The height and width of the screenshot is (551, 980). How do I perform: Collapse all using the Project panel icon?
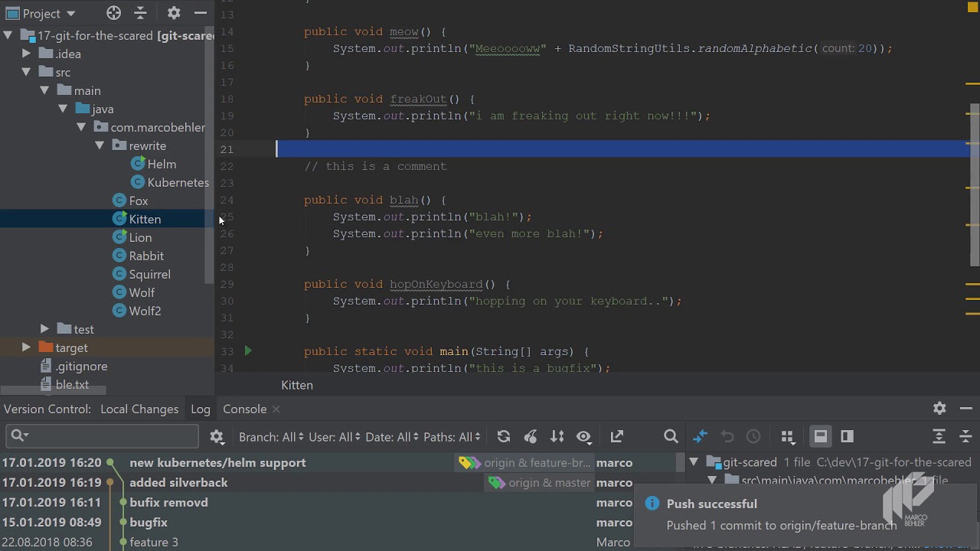[141, 13]
